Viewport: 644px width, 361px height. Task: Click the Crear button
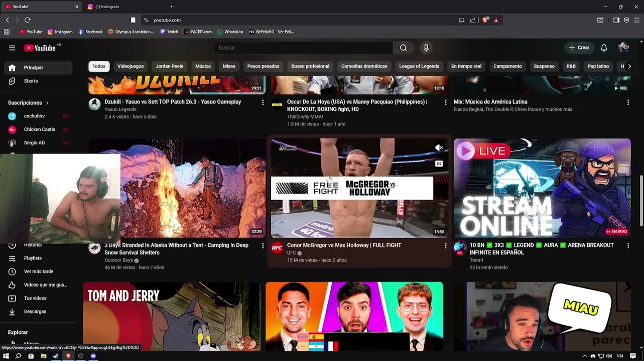point(579,48)
